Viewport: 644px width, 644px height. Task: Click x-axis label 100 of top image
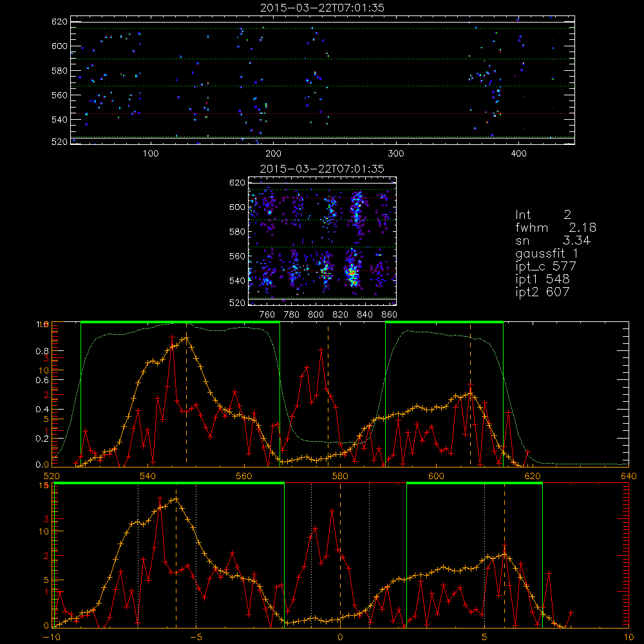click(x=151, y=154)
